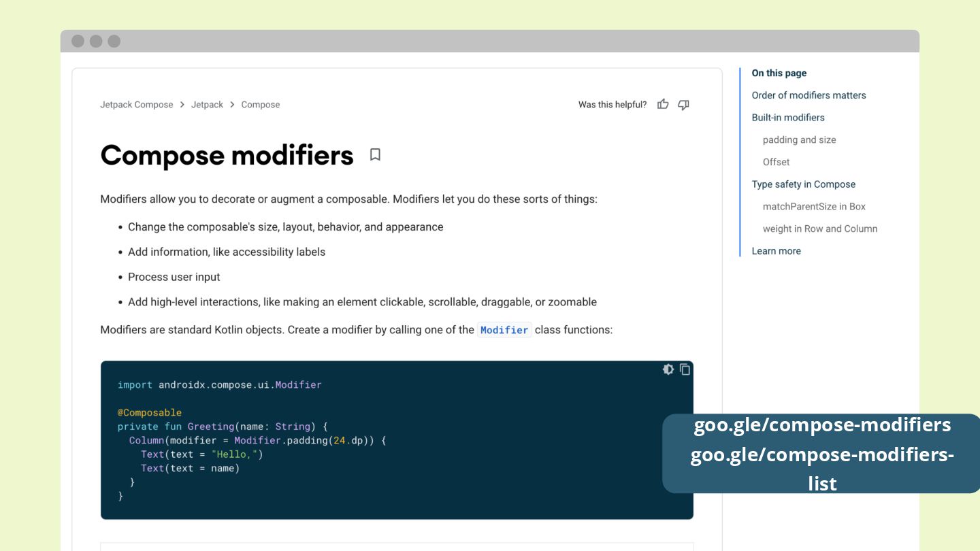980x551 pixels.
Task: Click the 'Compose modifiers' page heading
Action: [x=227, y=155]
